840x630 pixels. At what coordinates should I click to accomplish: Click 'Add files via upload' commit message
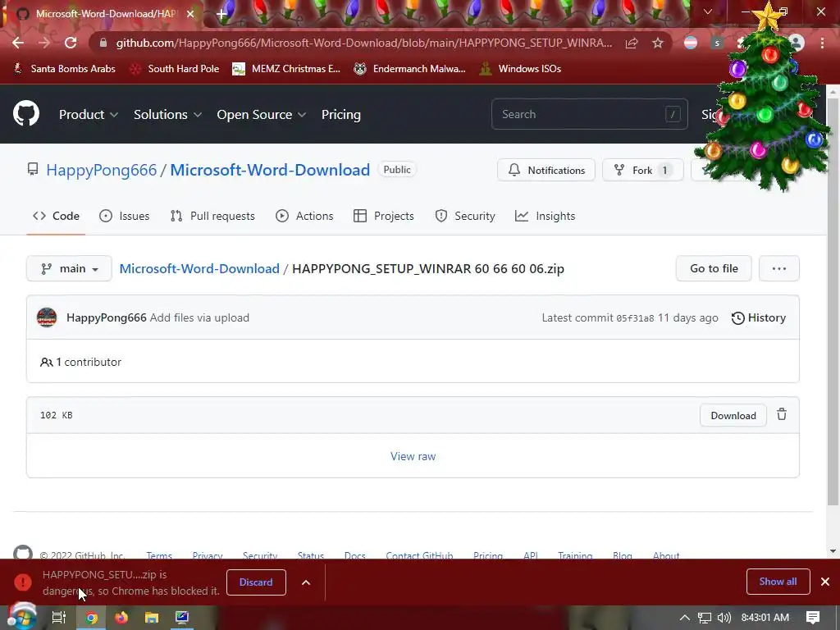coord(199,317)
